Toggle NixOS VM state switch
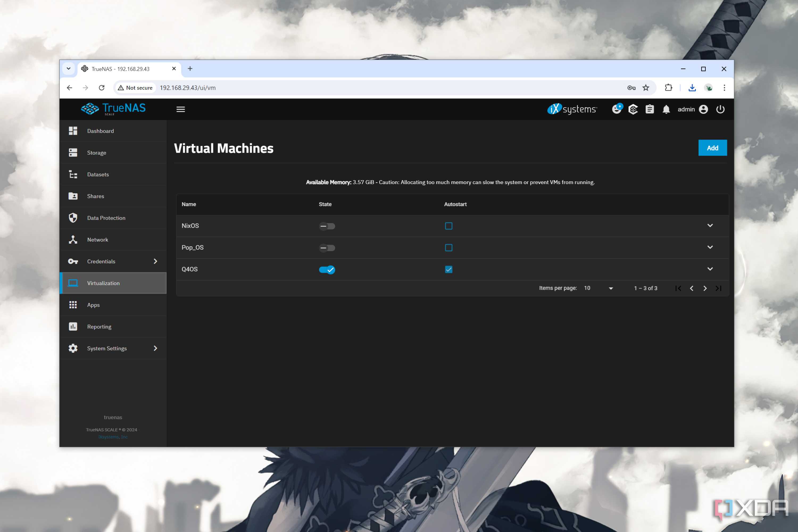798x532 pixels. (x=327, y=226)
